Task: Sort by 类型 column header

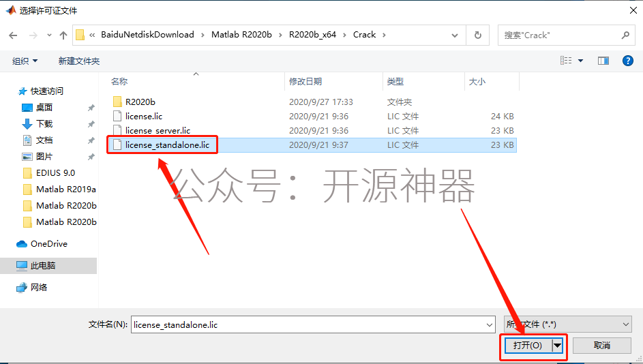Action: (x=395, y=82)
